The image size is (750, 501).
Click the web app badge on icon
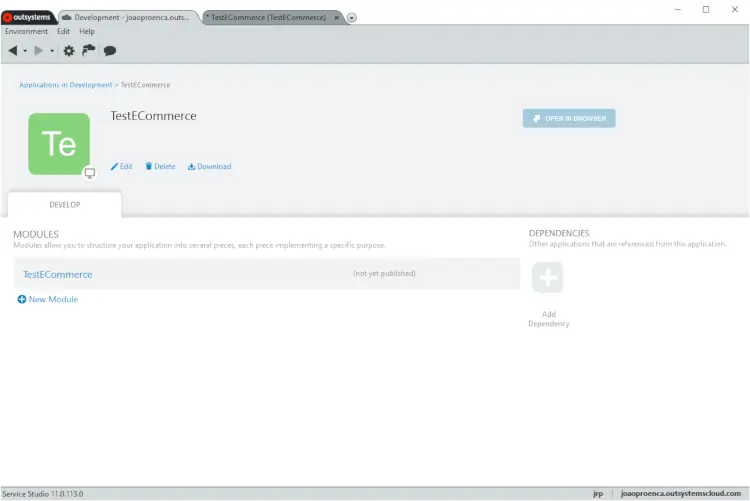point(89,173)
